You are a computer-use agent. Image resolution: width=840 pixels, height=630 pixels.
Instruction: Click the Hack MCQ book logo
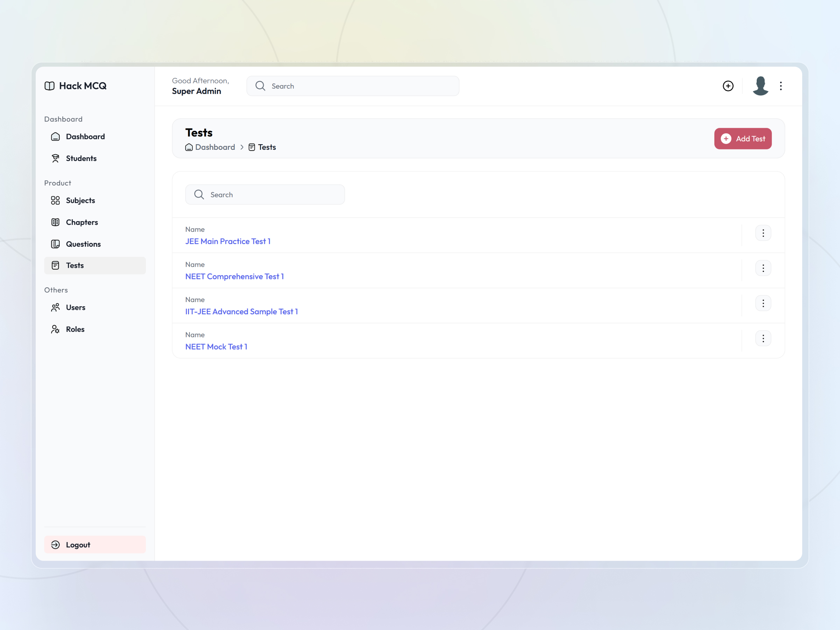50,86
